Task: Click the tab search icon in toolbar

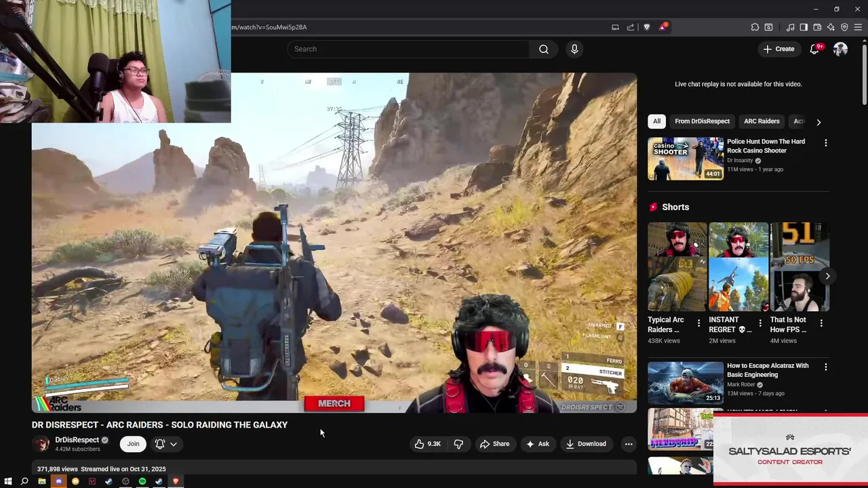Action: click(768, 27)
